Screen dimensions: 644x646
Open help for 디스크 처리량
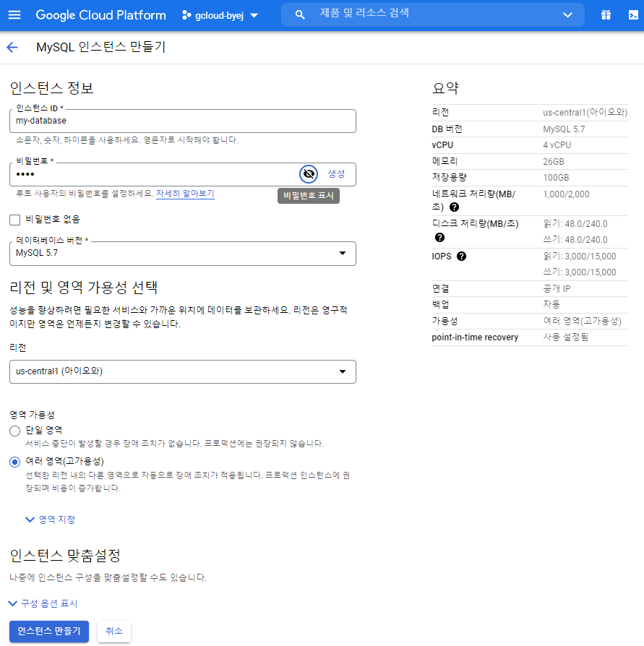[x=439, y=237]
